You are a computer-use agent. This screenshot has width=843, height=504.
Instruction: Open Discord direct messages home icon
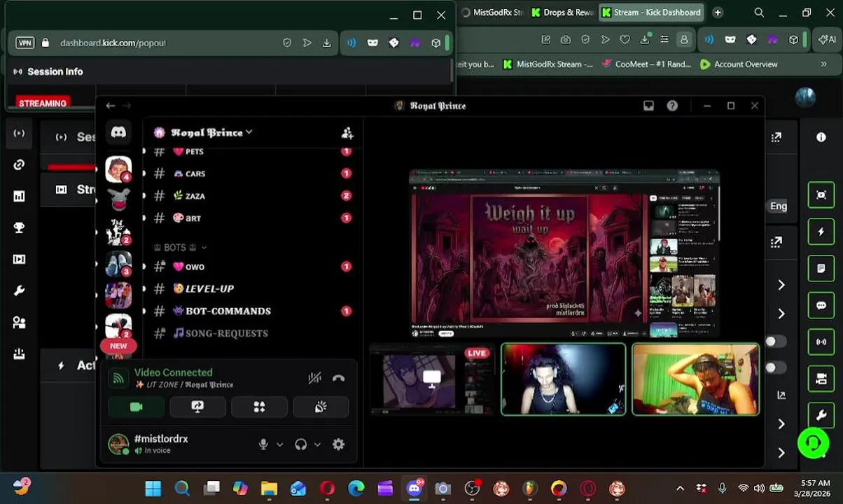pyautogui.click(x=118, y=132)
